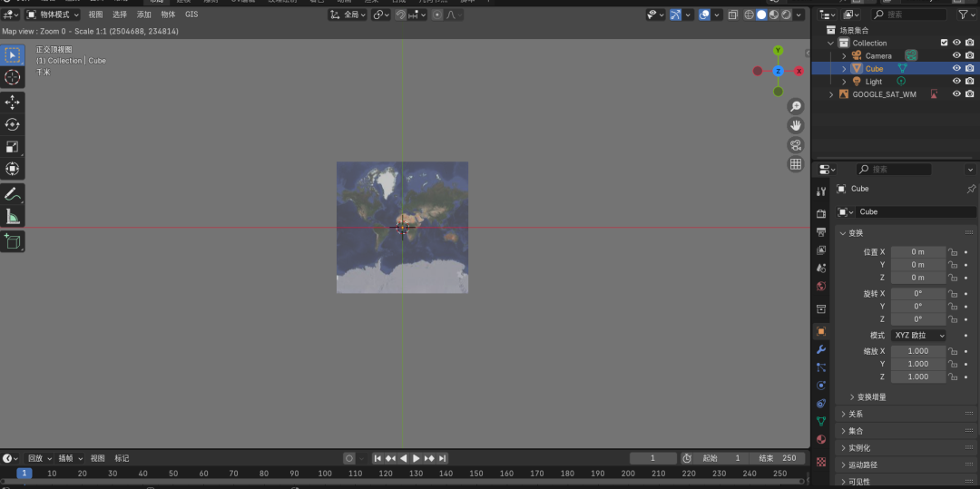Viewport: 980px width, 489px height.
Task: Open the global transform orientation dropdown
Action: pos(348,15)
